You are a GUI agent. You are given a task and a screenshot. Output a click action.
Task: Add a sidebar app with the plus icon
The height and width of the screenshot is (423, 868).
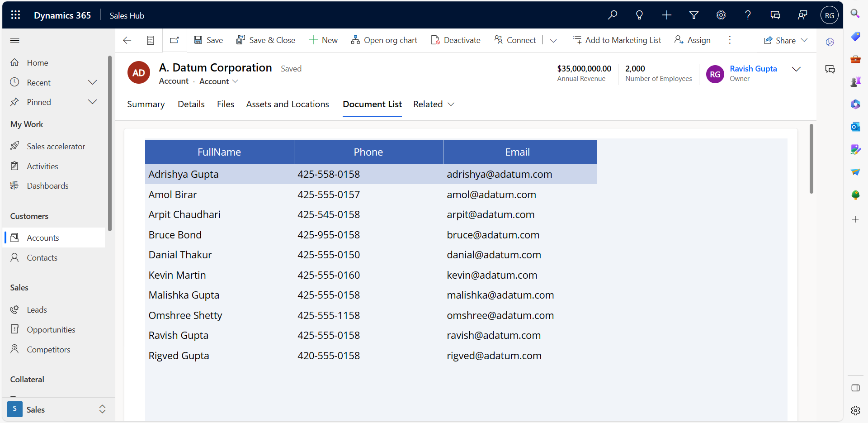click(x=855, y=219)
